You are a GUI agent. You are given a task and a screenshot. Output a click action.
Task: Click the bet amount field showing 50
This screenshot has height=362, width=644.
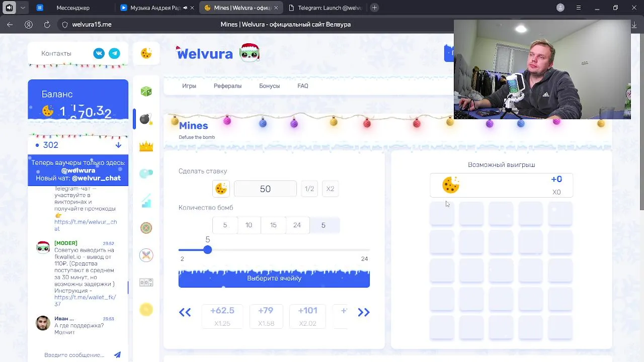pos(265,189)
